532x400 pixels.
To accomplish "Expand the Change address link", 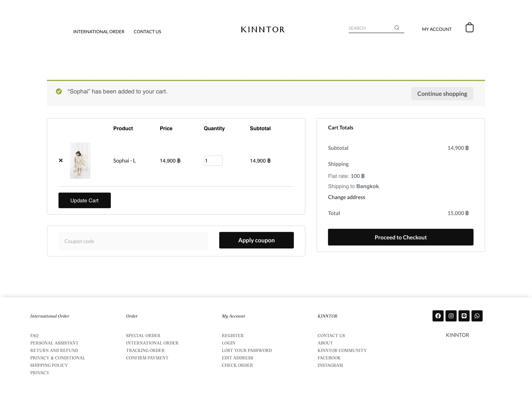I will [346, 197].
